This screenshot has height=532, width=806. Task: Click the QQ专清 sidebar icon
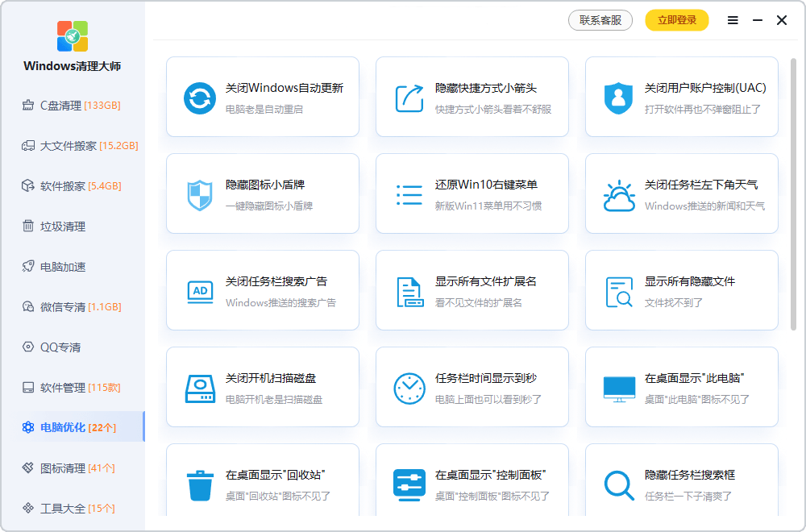point(28,347)
